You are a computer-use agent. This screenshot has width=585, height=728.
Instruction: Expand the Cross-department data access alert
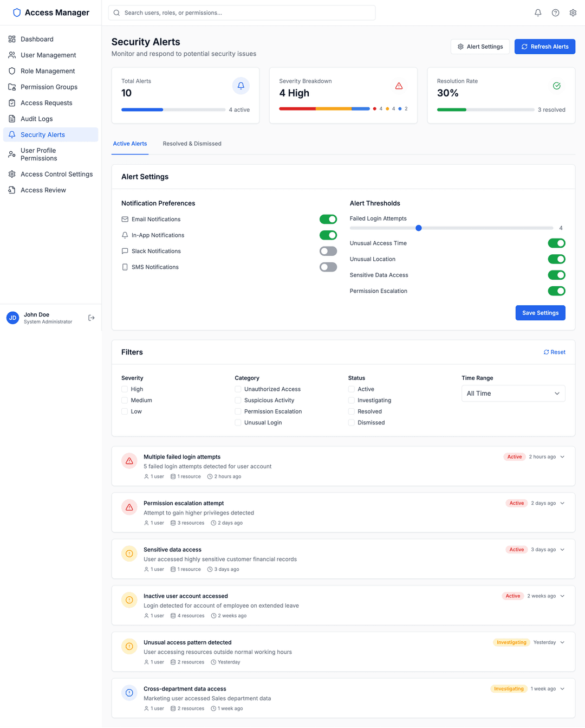click(562, 688)
